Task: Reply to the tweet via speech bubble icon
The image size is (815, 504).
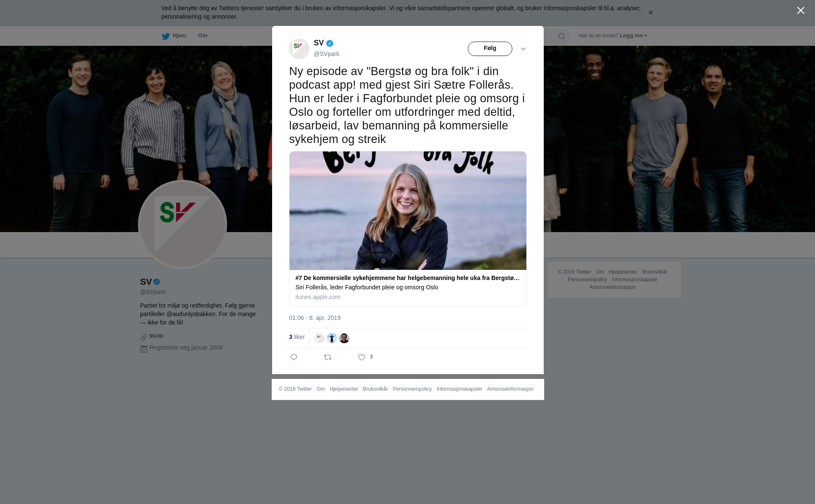Action: pos(294,357)
